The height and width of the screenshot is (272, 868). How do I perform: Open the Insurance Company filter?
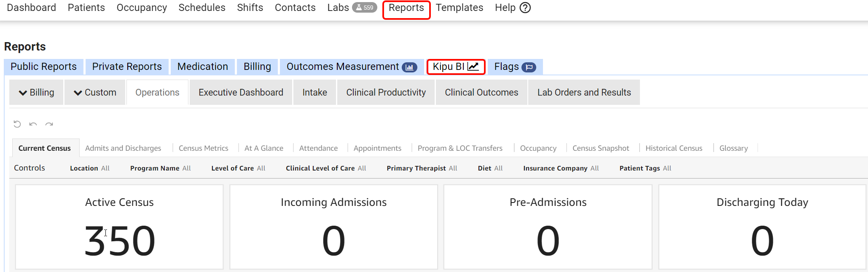coord(561,168)
